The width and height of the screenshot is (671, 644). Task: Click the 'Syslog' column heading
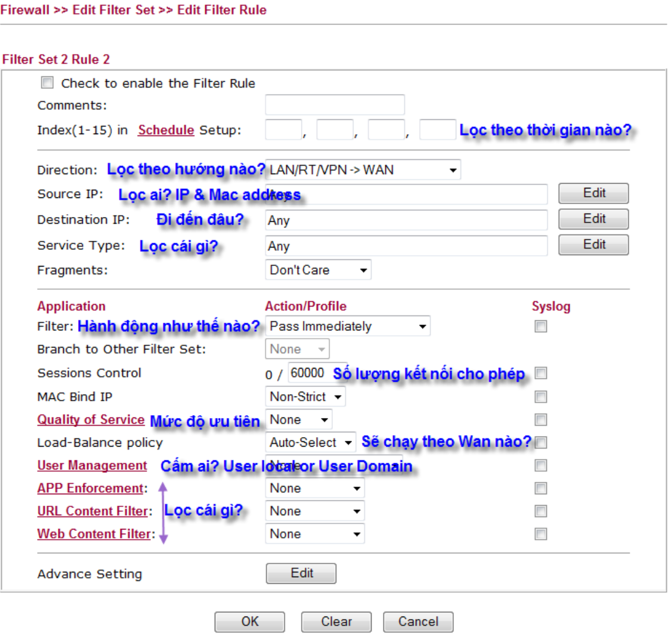click(551, 306)
